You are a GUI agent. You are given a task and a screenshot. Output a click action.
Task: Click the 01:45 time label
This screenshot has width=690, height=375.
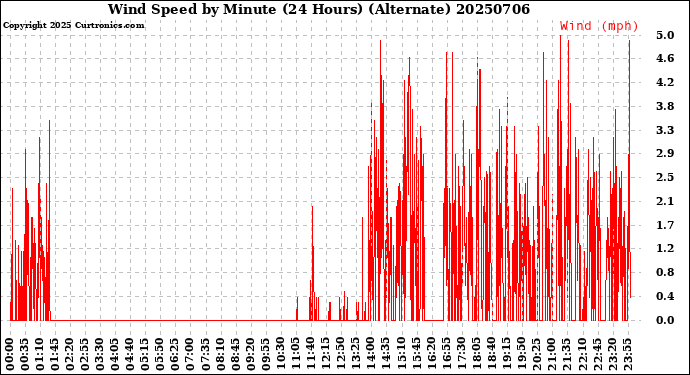tap(55, 355)
